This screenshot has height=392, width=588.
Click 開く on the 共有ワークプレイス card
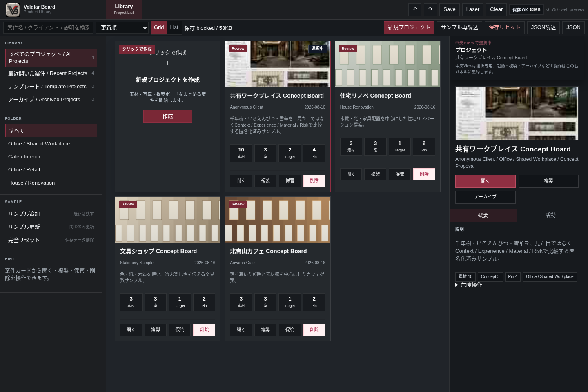241,180
